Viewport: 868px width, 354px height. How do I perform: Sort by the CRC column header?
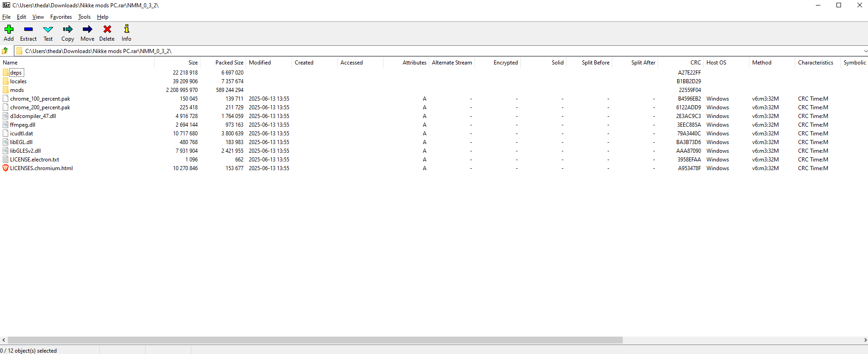point(681,63)
